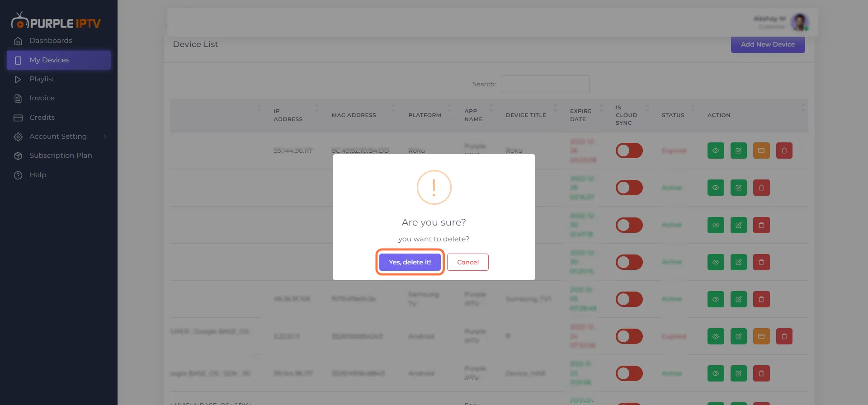View the expired Android device details
This screenshot has width=868, height=405.
tap(716, 336)
